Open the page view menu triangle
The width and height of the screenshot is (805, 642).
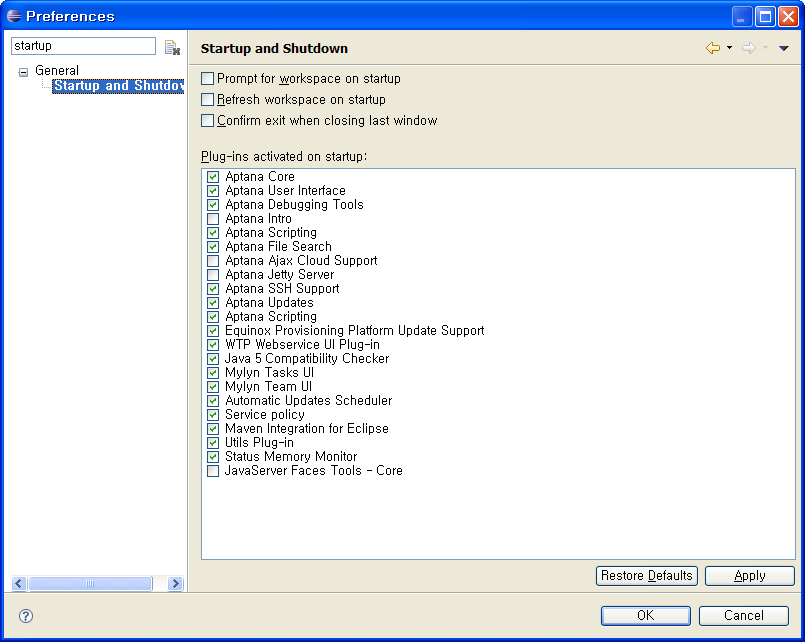[x=783, y=48]
